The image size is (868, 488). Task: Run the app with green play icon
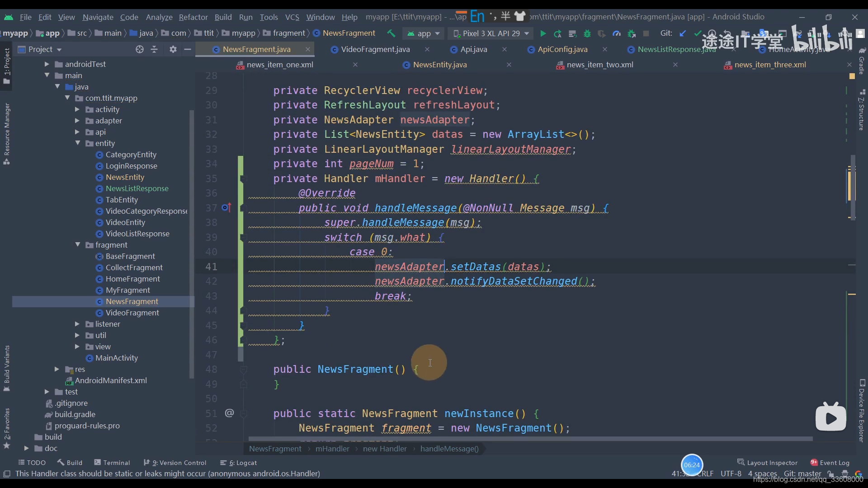[543, 33]
